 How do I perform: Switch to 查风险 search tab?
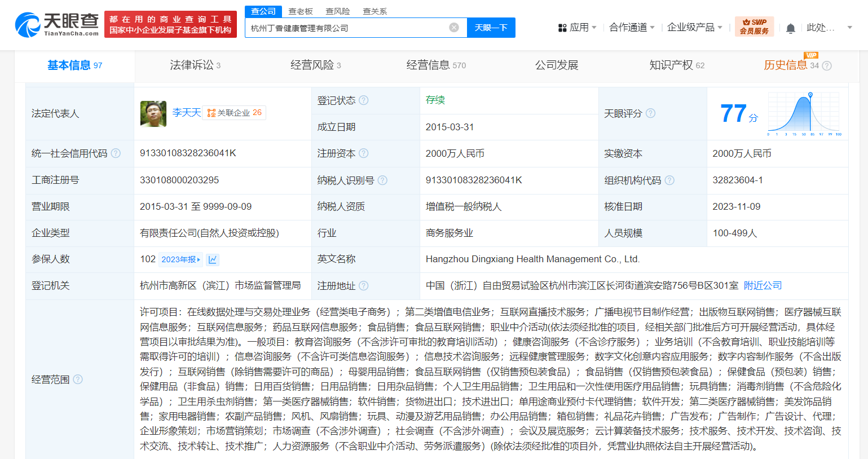338,11
